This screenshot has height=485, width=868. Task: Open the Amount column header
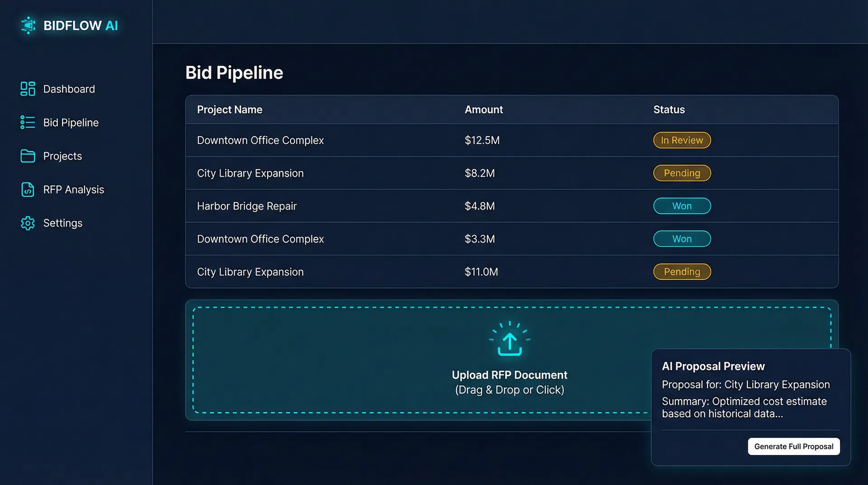[483, 109]
